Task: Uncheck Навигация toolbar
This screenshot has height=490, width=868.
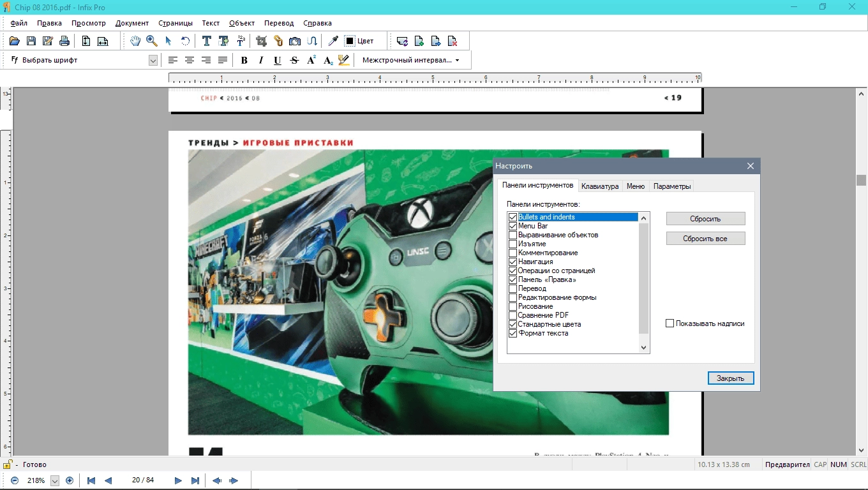Action: click(x=513, y=262)
